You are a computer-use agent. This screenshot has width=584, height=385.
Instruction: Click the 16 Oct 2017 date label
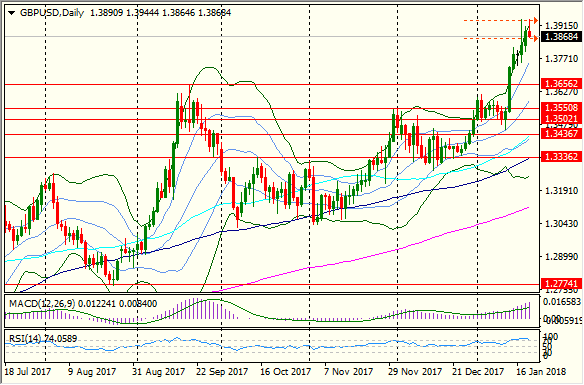tap(286, 372)
